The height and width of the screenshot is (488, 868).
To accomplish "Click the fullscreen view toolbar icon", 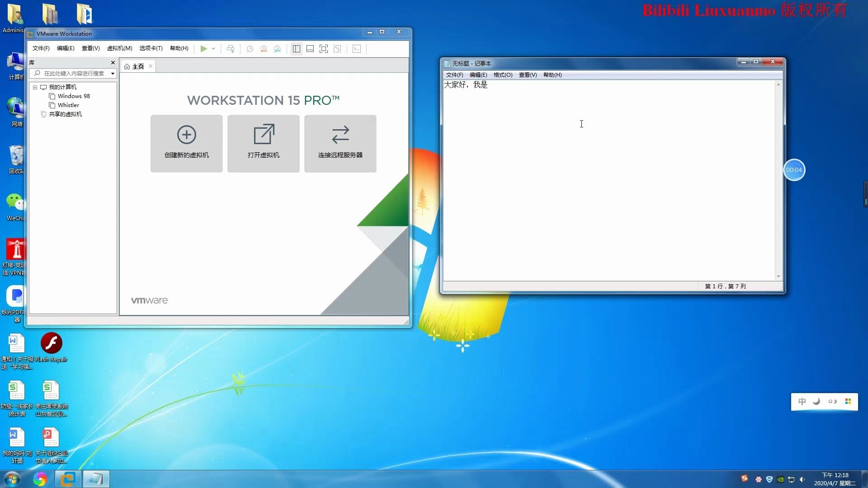I will click(x=324, y=48).
